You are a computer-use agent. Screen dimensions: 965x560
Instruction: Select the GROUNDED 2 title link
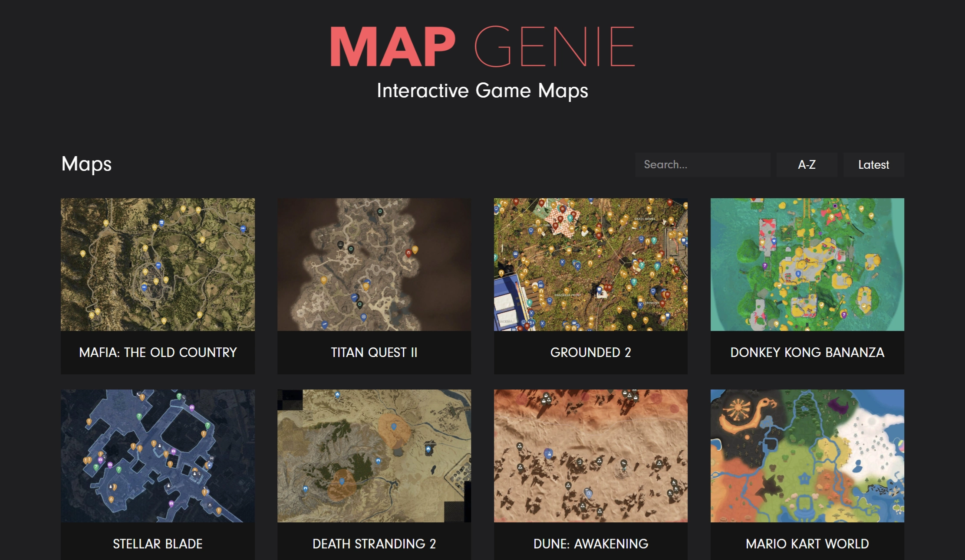click(590, 353)
